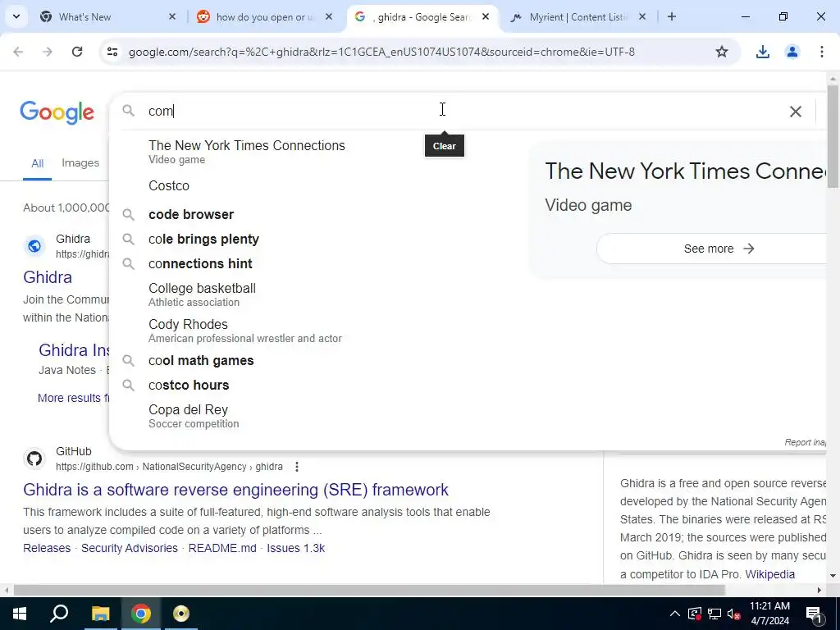The image size is (840, 630).
Task: Open Windows taskbar search
Action: [x=59, y=614]
